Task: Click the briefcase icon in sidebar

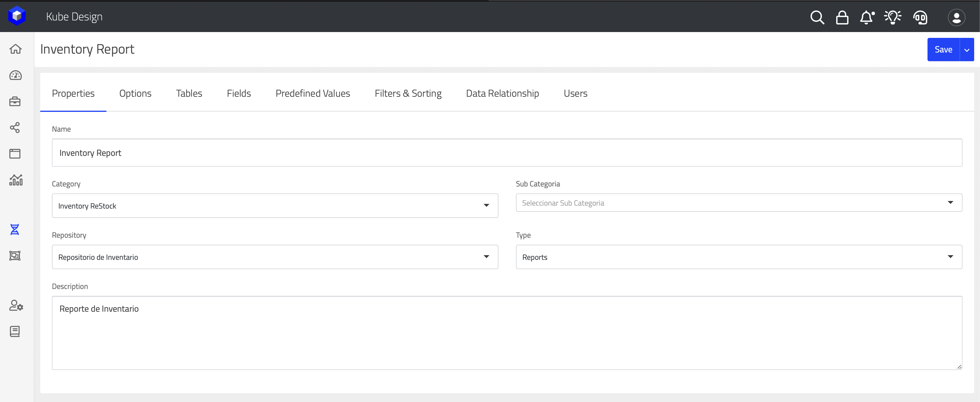Action: point(15,101)
